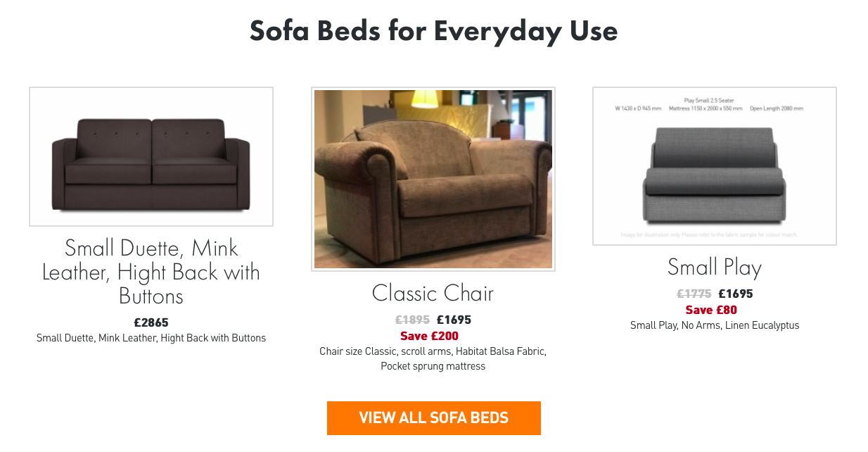This screenshot has width=868, height=452.
Task: Open the Classic Chair product image
Action: pyautogui.click(x=433, y=179)
